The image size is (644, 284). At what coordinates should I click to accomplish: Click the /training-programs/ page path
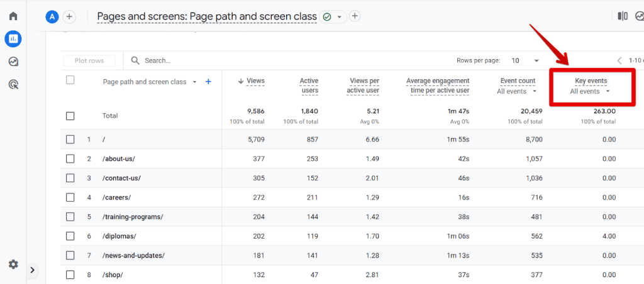click(x=133, y=217)
